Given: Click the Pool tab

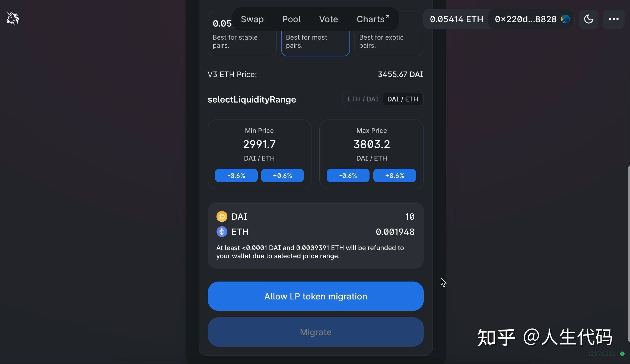Looking at the screenshot, I should [x=291, y=19].
